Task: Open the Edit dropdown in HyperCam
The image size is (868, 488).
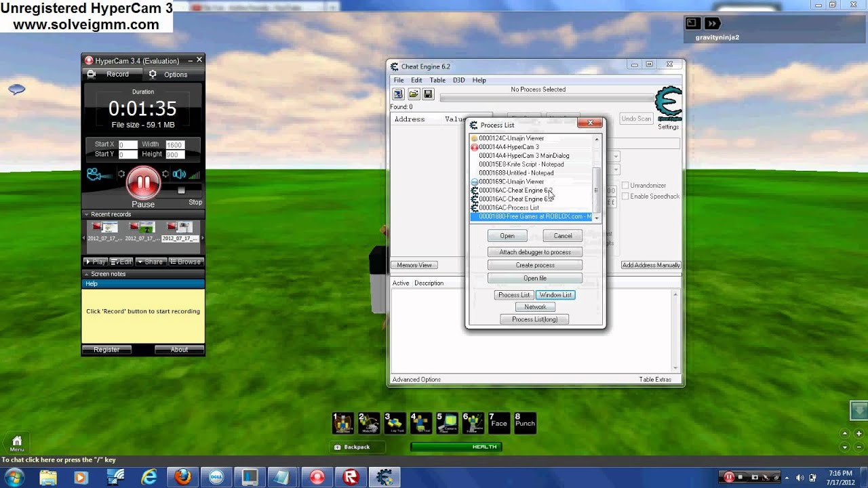Action: pos(122,262)
